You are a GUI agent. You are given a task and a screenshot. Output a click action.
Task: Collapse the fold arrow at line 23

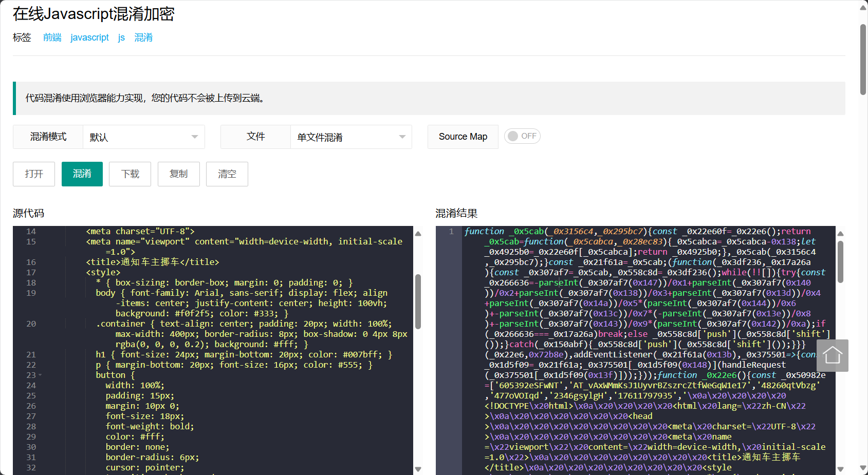click(x=40, y=375)
